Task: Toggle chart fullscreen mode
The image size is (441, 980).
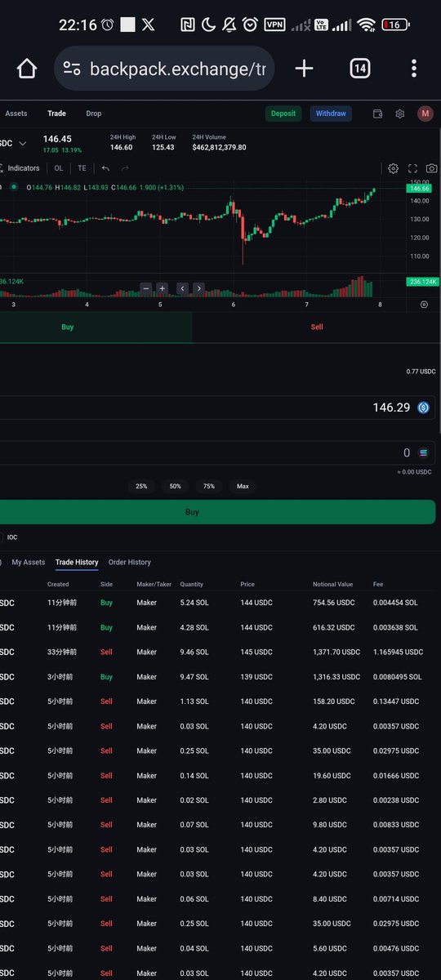Action: point(412,168)
